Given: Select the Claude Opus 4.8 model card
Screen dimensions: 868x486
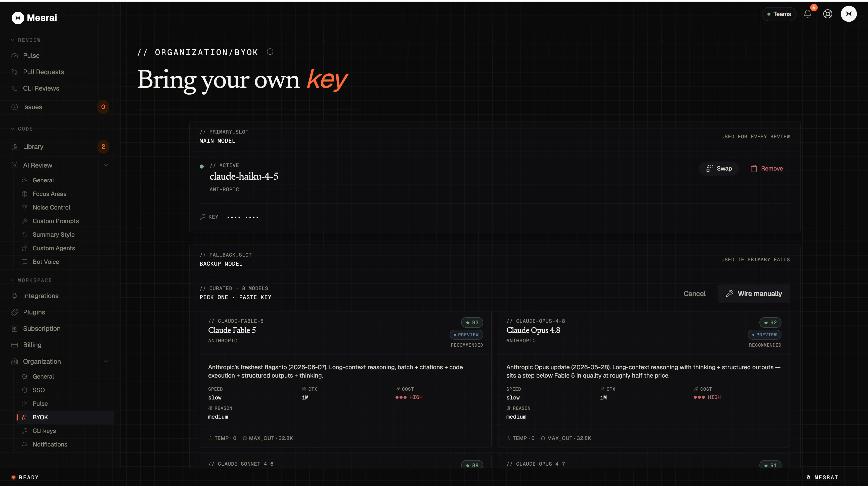Looking at the screenshot, I should tap(644, 379).
